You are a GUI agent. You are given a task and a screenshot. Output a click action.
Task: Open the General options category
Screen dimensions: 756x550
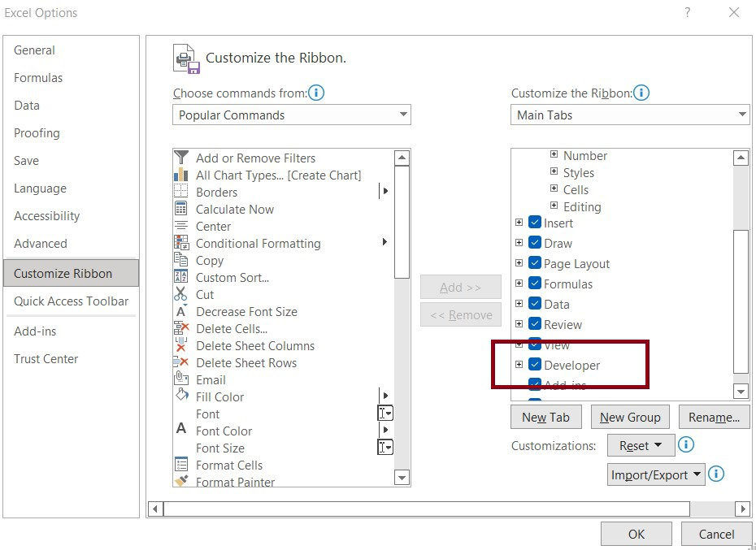point(71,50)
